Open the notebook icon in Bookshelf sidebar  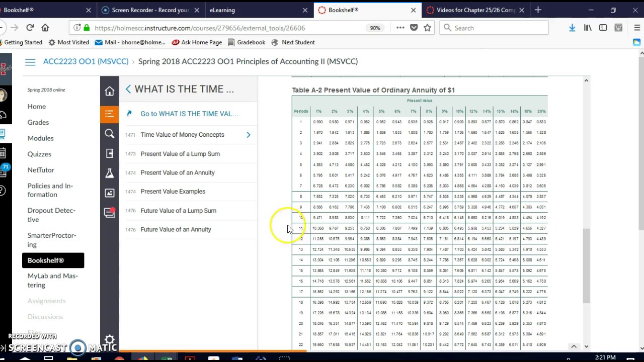click(109, 153)
